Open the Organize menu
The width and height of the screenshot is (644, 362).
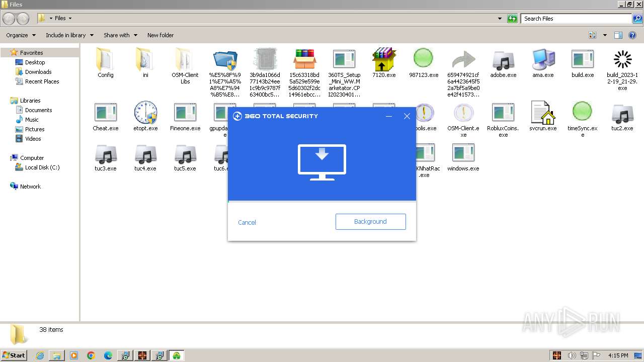(21, 35)
